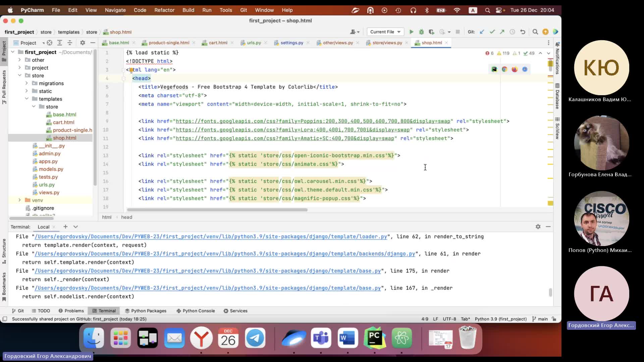
Task: Expand the migrations folder
Action: pyautogui.click(x=26, y=83)
